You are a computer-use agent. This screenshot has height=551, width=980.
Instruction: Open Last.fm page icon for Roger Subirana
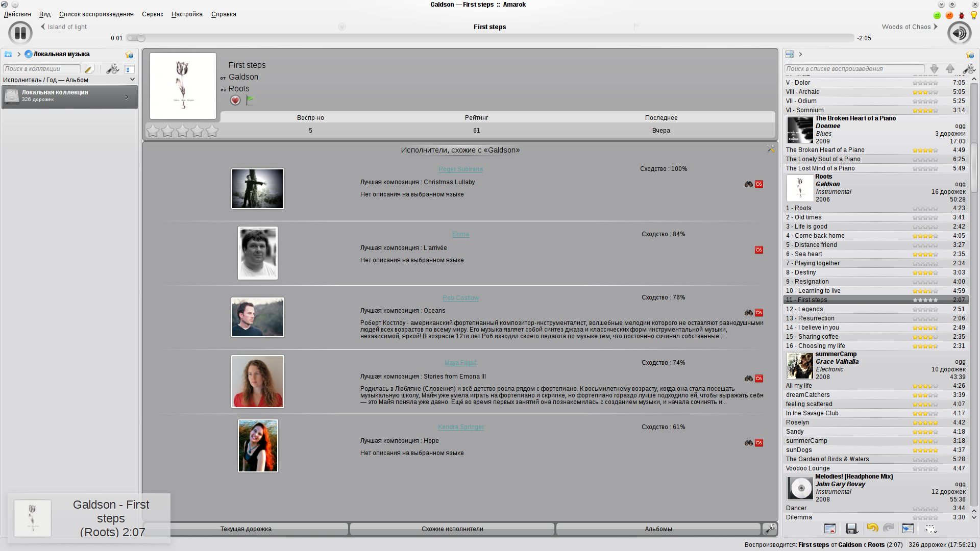[759, 184]
